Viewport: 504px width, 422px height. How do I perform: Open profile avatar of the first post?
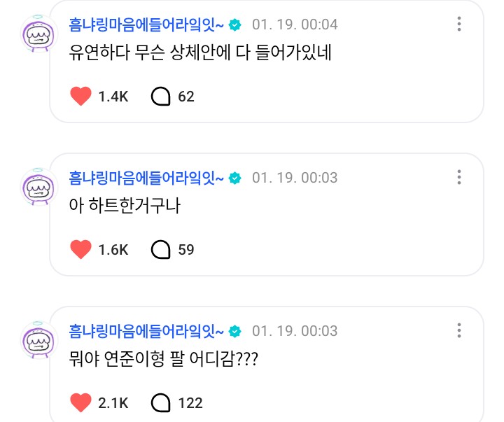point(39,34)
